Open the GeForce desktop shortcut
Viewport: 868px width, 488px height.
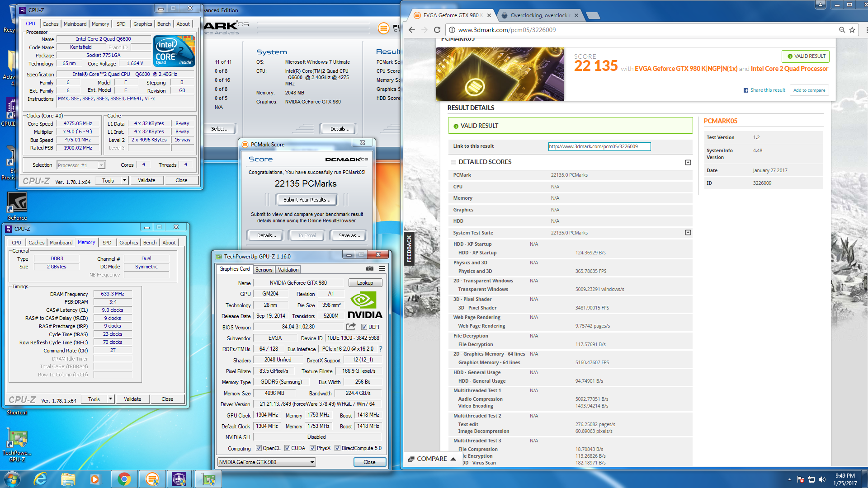17,206
